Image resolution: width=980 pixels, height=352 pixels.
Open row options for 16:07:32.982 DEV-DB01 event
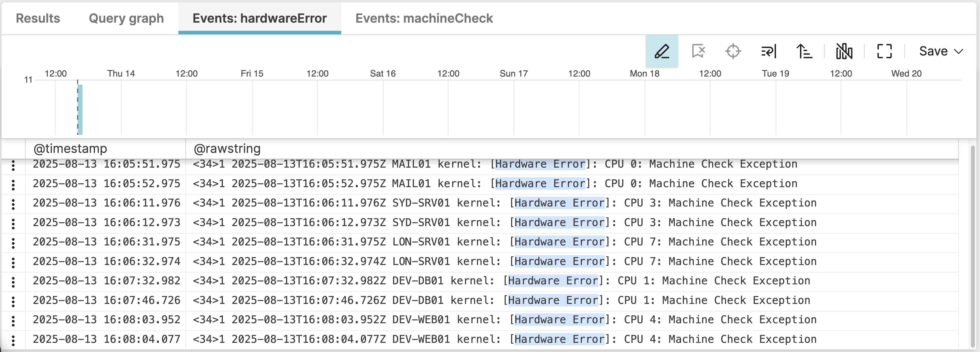click(x=13, y=282)
